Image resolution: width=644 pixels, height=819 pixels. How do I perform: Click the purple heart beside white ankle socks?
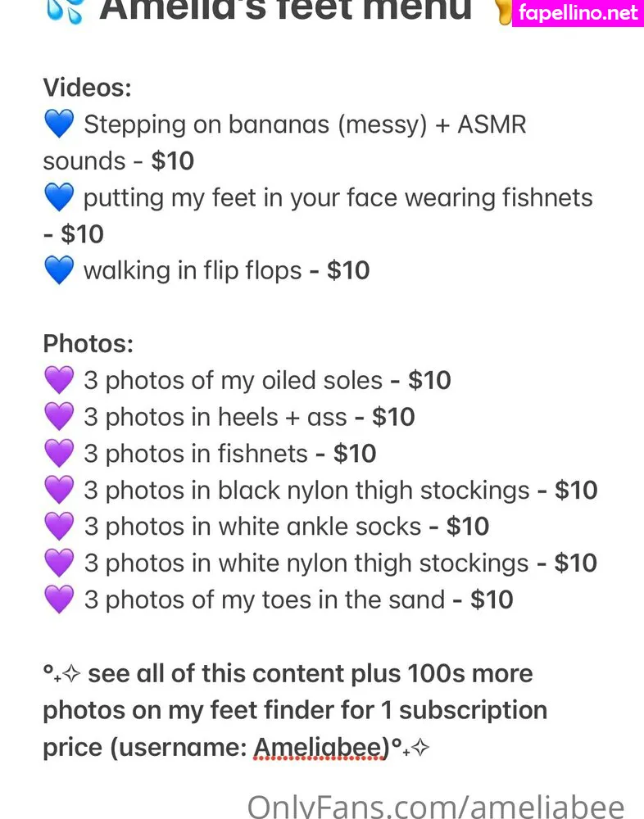[58, 527]
